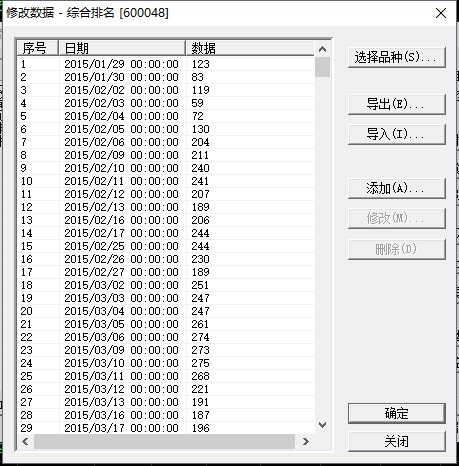Add a record with 添加(A)... button
Image resolution: width=459 pixels, height=466 pixels.
(397, 188)
